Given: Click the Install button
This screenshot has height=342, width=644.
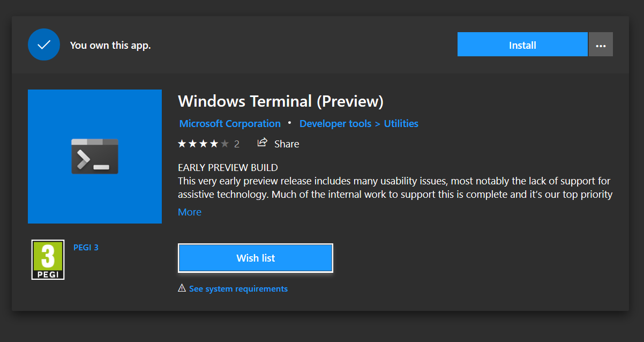Looking at the screenshot, I should (522, 44).
